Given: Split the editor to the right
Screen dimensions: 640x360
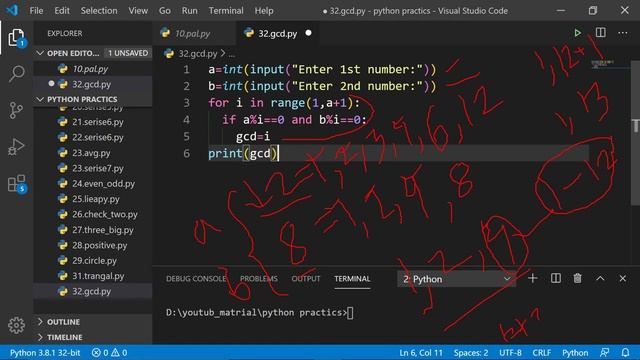Looking at the screenshot, I should [600, 33].
